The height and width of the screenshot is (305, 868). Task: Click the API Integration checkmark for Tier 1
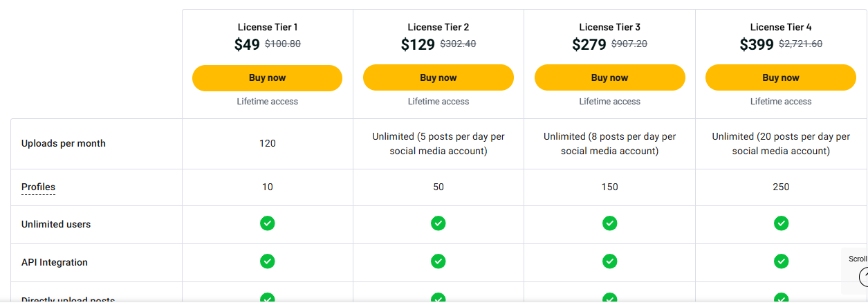click(x=267, y=261)
